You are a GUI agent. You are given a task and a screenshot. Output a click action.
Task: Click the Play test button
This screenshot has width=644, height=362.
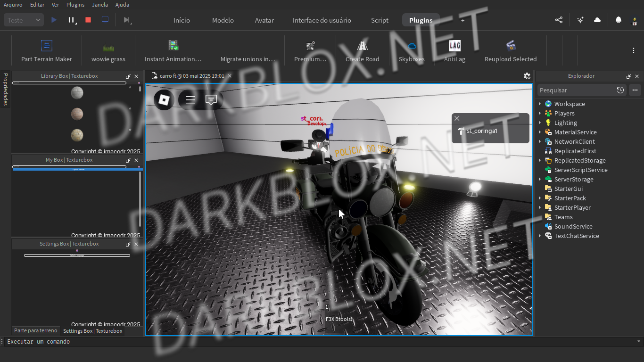point(54,20)
